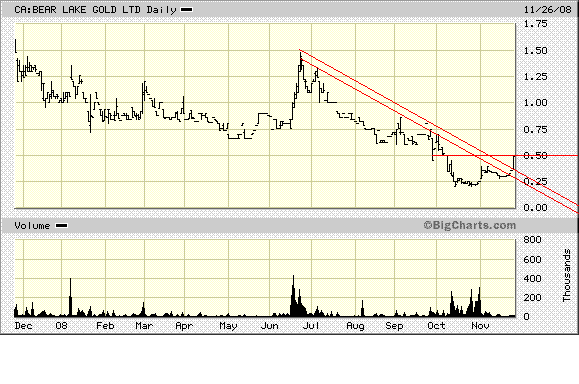The image size is (579, 384).
Task: Click the 400 volume axis label
Action: pyautogui.click(x=532, y=278)
